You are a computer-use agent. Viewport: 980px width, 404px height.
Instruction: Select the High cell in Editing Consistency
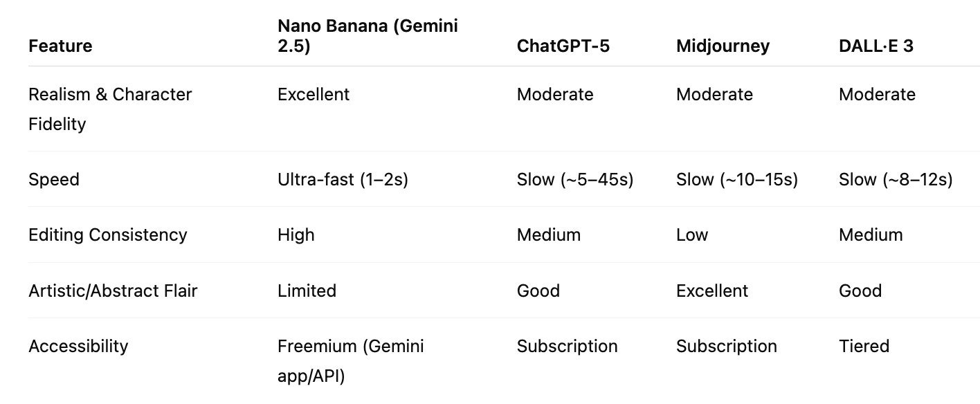pos(296,235)
